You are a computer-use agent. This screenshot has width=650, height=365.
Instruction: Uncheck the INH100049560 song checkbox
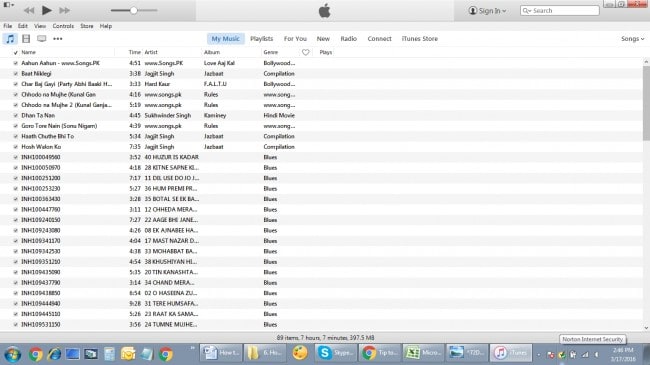click(x=15, y=158)
